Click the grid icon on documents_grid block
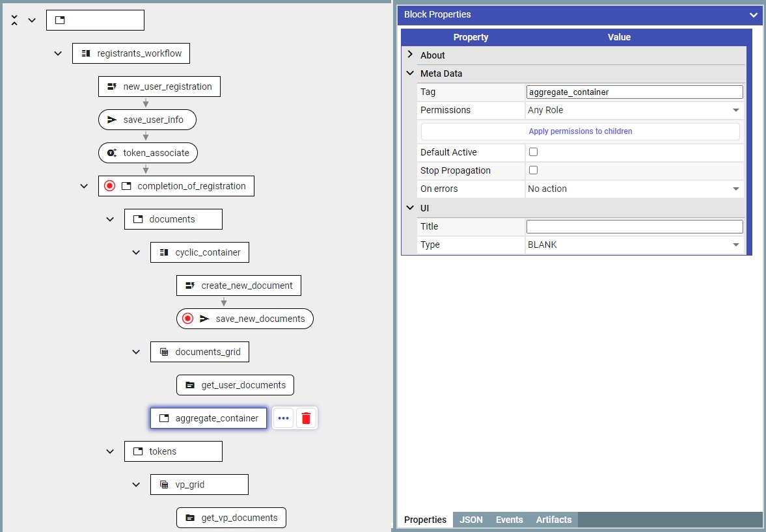The width and height of the screenshot is (766, 532). point(164,352)
